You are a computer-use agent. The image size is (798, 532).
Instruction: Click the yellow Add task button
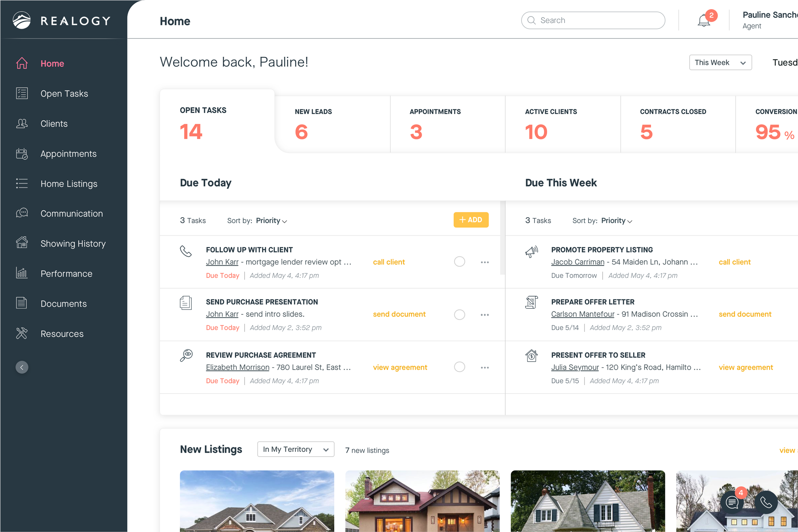point(471,220)
